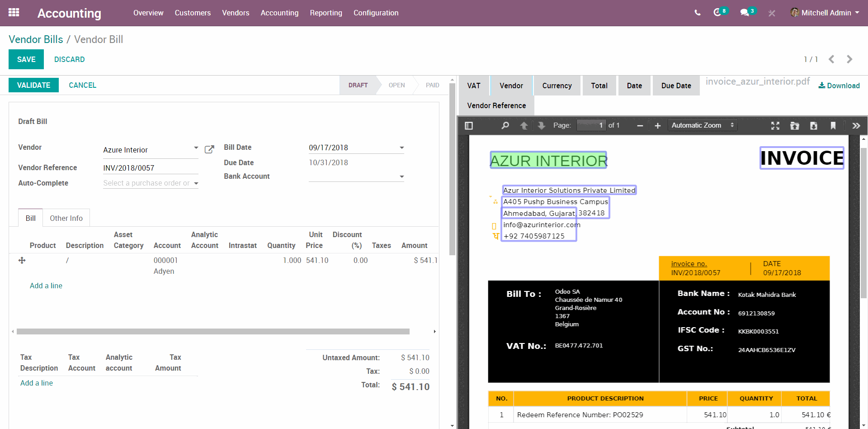This screenshot has height=429, width=868.
Task: Click the Vendor Reference input field
Action: 151,168
